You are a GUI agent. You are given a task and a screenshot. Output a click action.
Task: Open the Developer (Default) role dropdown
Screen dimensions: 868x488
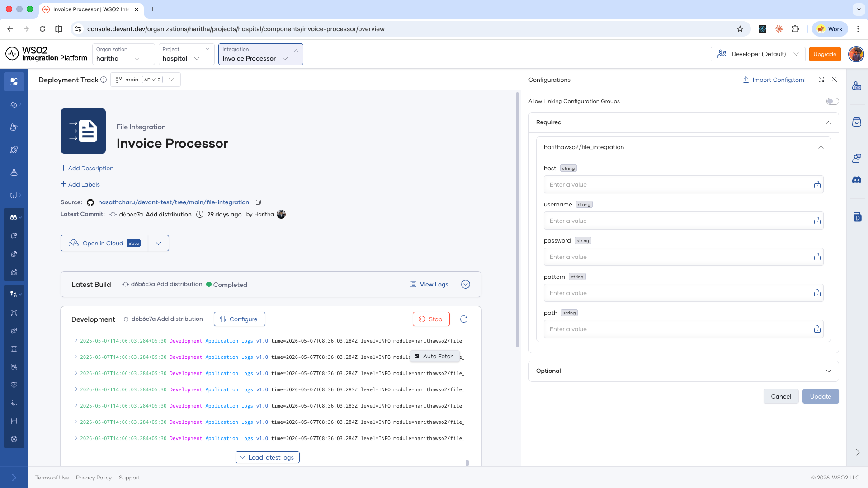point(758,54)
